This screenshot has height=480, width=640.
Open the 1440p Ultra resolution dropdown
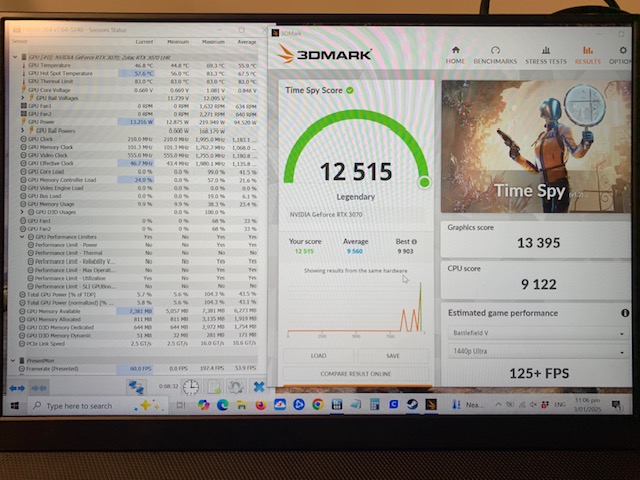pyautogui.click(x=538, y=351)
